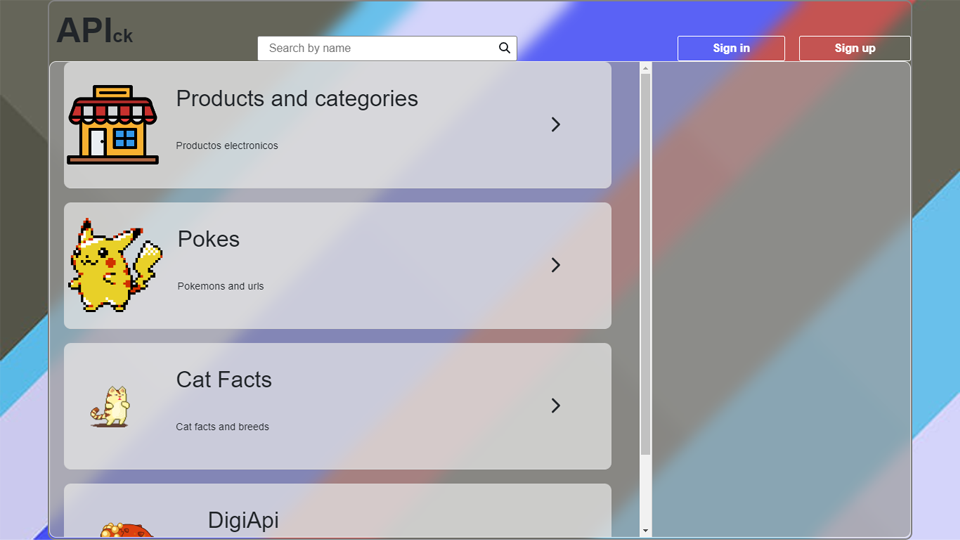Click the API list scrollbar thumb
960x540 pixels.
(645, 264)
